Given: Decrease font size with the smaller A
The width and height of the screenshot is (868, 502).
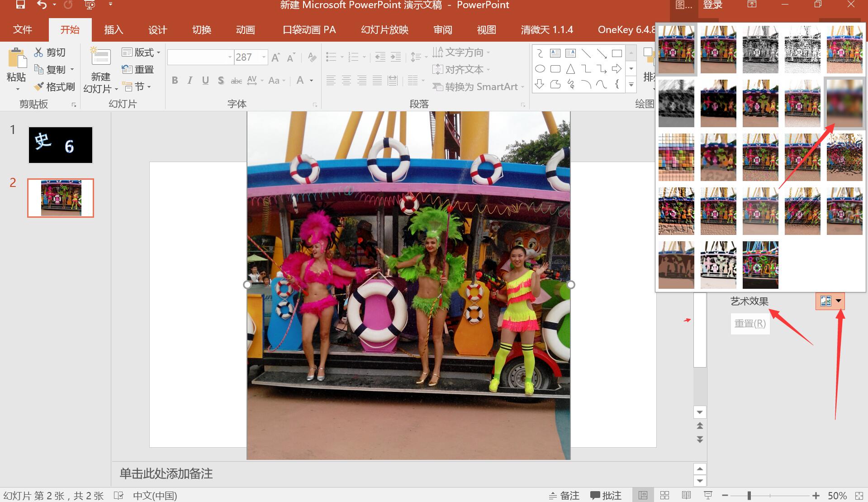Looking at the screenshot, I should click(x=291, y=57).
